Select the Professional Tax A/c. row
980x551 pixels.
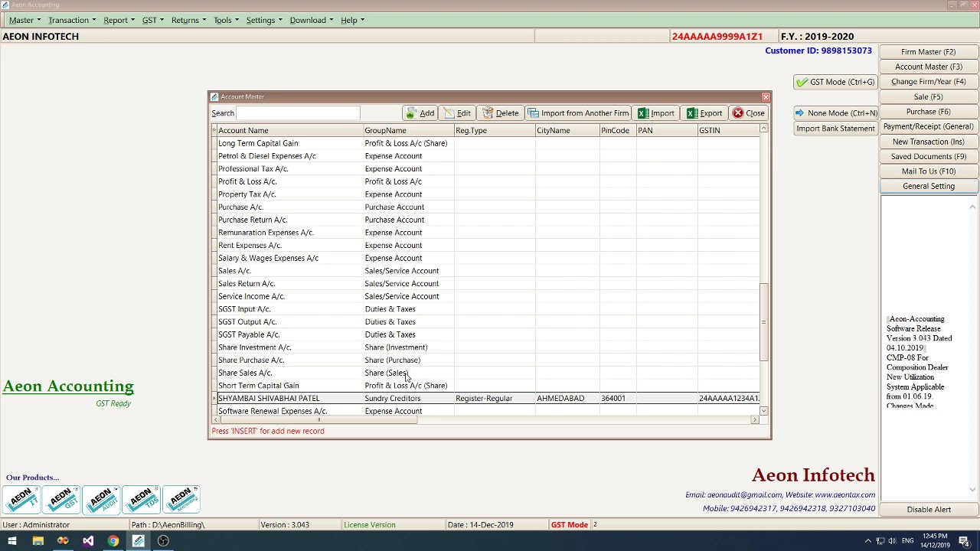pos(485,169)
